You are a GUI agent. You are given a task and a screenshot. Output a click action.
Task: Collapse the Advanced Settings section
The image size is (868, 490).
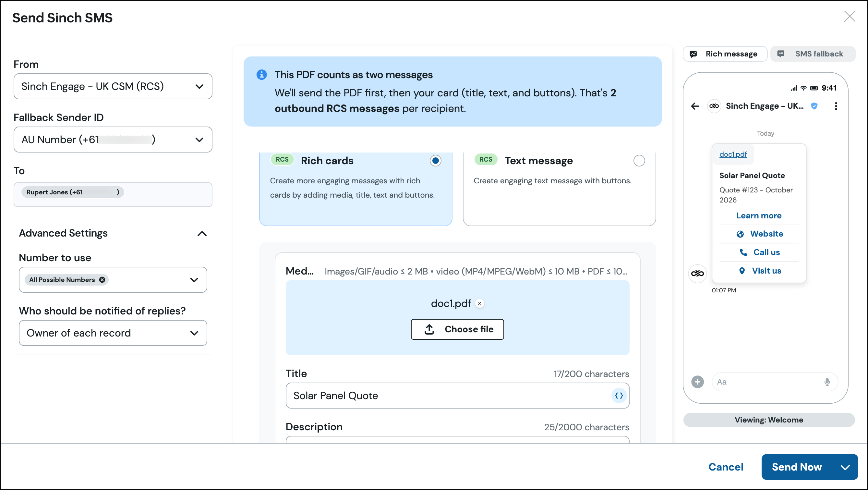click(202, 234)
